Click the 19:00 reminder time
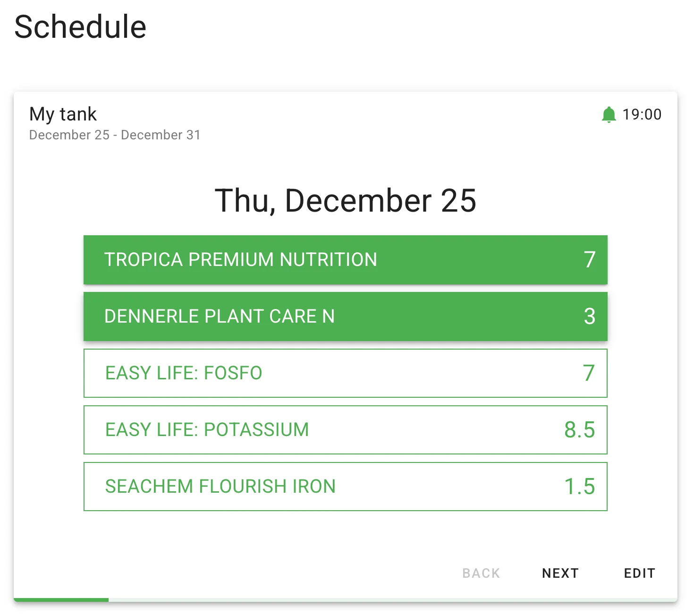The width and height of the screenshot is (694, 616). click(x=642, y=114)
